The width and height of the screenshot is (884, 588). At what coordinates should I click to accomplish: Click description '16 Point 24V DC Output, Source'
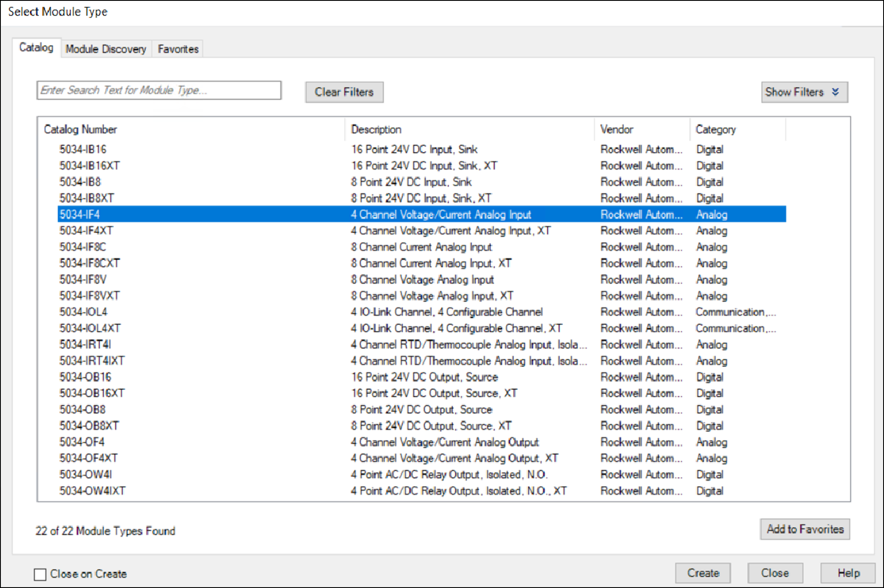click(425, 377)
